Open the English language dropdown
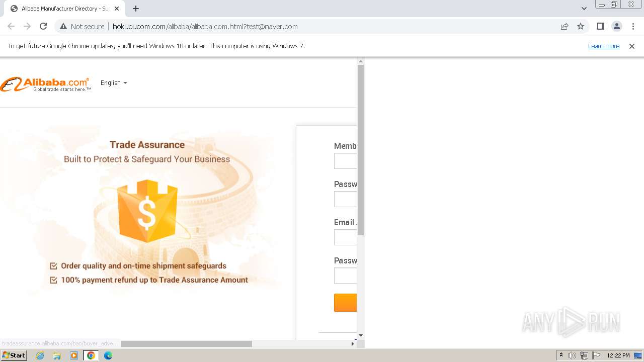The height and width of the screenshot is (362, 644). 114,83
